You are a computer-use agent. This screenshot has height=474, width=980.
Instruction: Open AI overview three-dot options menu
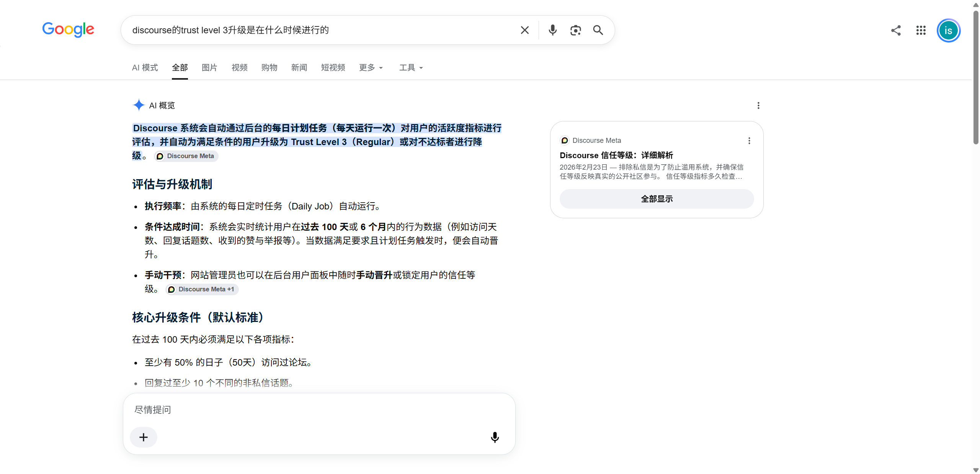pos(758,105)
